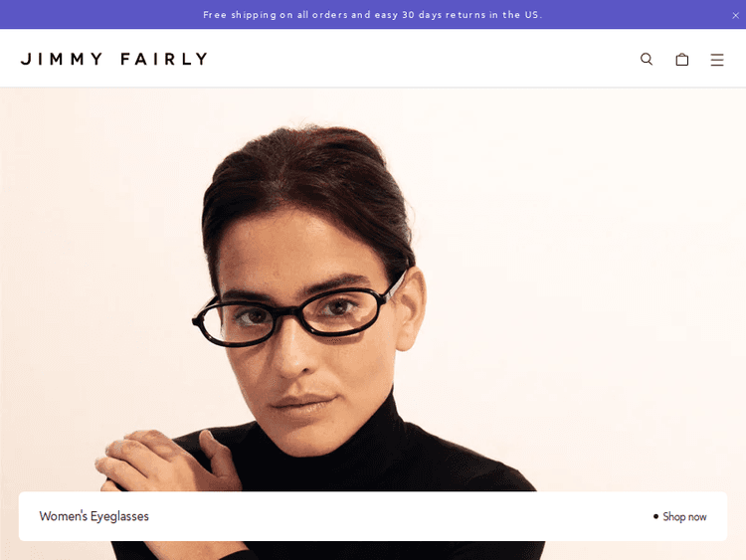Click the word JIMMY in the logo
Screen dimensions: 746x560
tap(62, 59)
